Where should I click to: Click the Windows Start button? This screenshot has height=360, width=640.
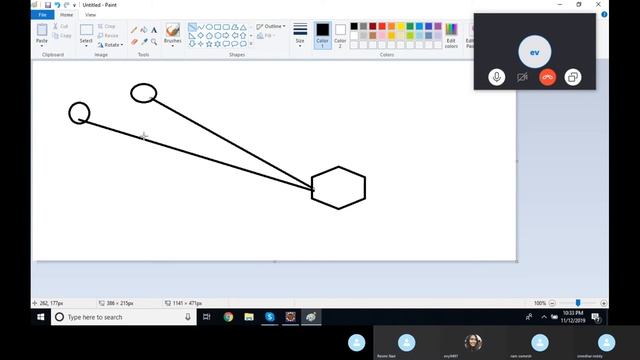[40, 317]
